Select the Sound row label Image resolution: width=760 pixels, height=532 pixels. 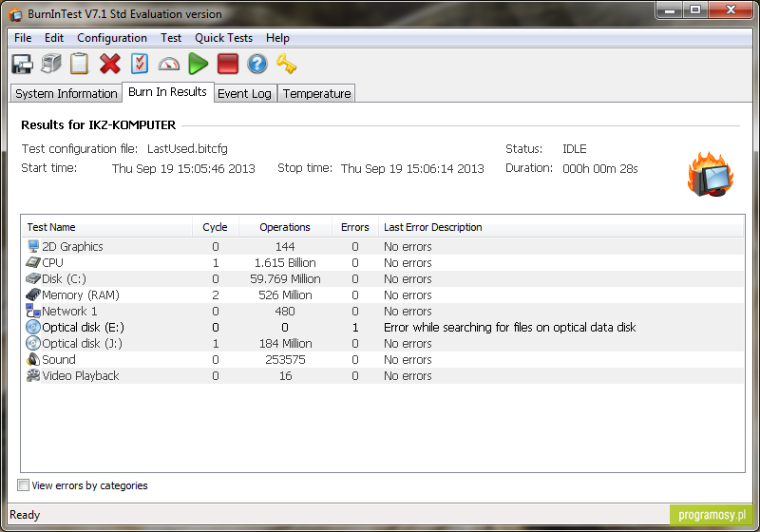coord(59,359)
